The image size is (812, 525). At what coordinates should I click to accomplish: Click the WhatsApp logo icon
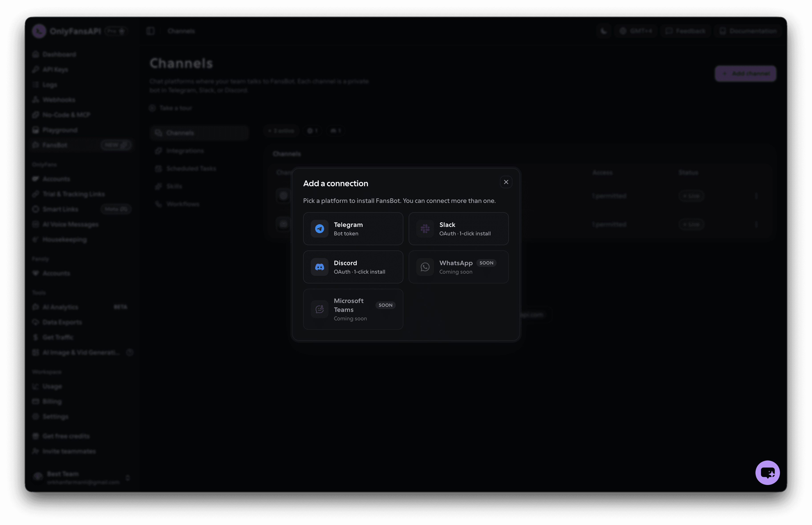pos(425,267)
